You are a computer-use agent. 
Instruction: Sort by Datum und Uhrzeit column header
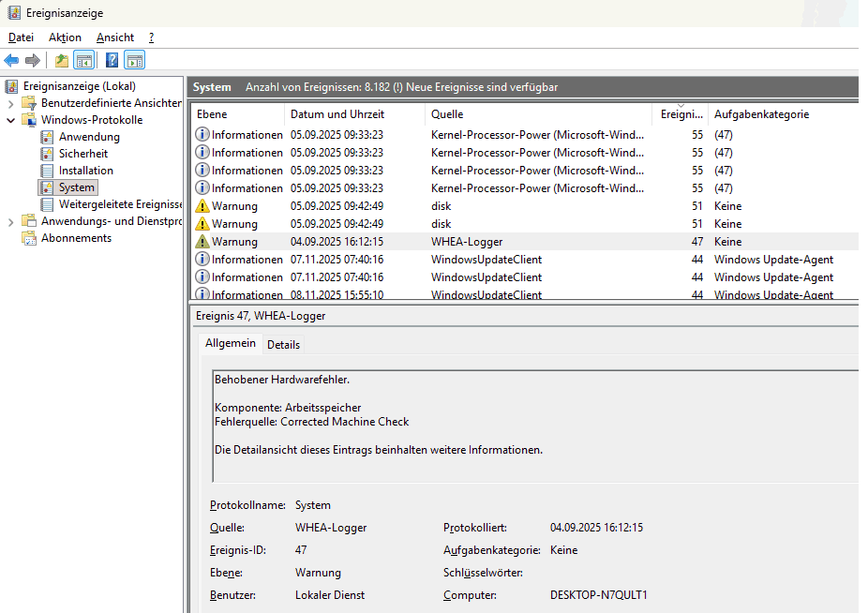(x=355, y=114)
